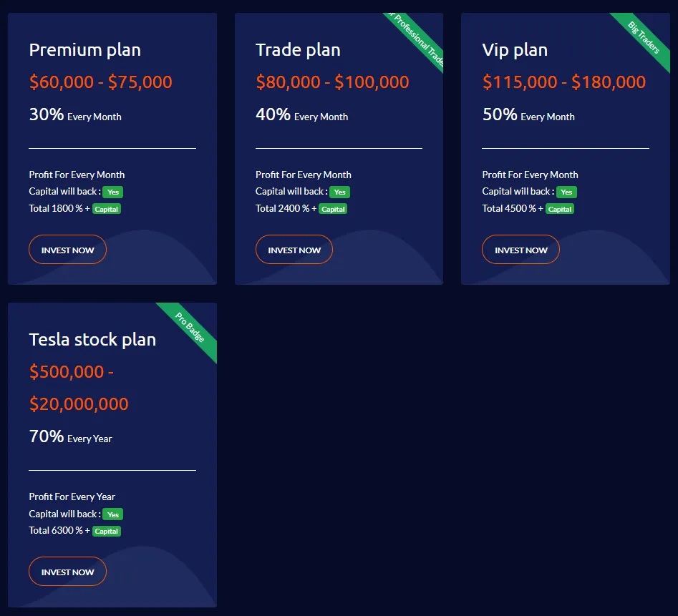
Task: Select the Tesla stock plan title
Action: pyautogui.click(x=92, y=339)
